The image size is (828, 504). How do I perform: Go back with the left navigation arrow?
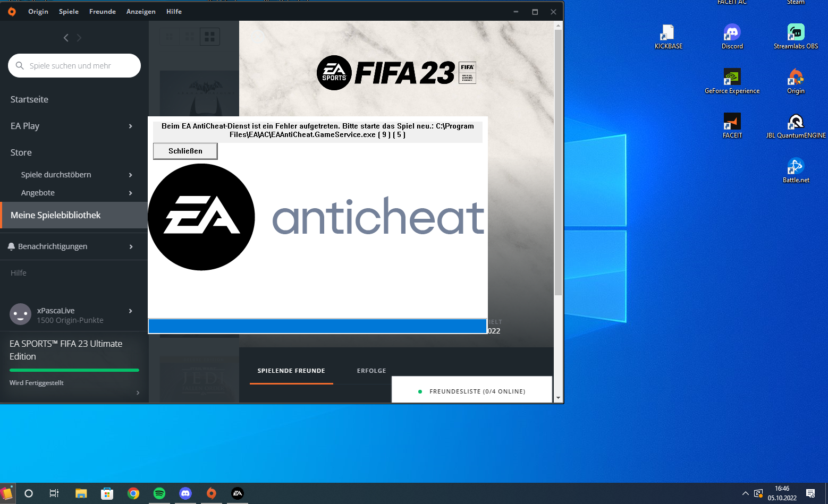tap(66, 38)
